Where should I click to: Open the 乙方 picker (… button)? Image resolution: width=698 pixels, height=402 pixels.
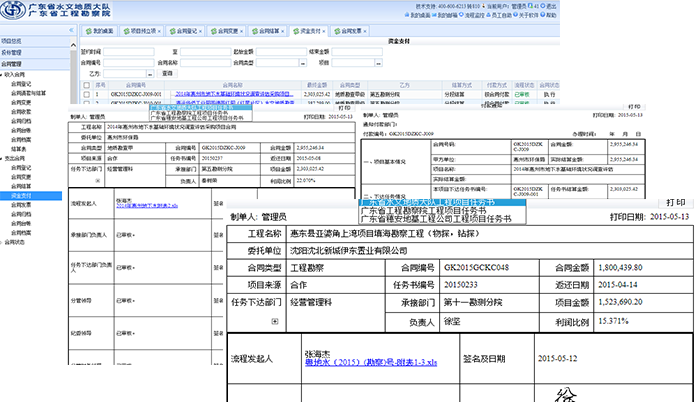(150, 74)
